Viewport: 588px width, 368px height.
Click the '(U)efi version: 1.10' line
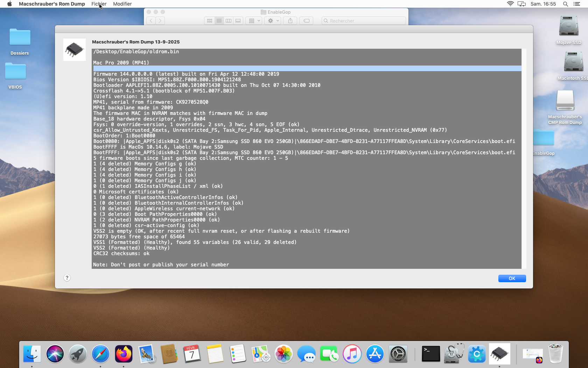[123, 96]
